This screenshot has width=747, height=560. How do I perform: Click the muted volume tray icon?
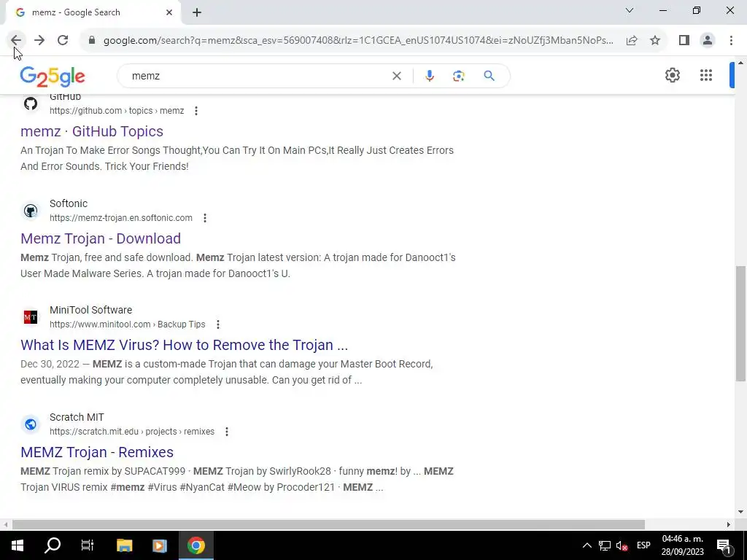tap(622, 545)
